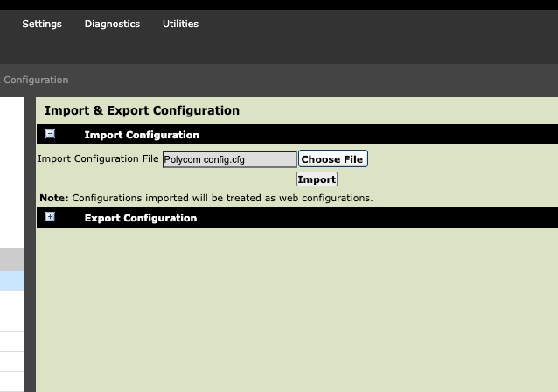The image size is (558, 392).
Task: Click the Import button
Action: pos(317,179)
